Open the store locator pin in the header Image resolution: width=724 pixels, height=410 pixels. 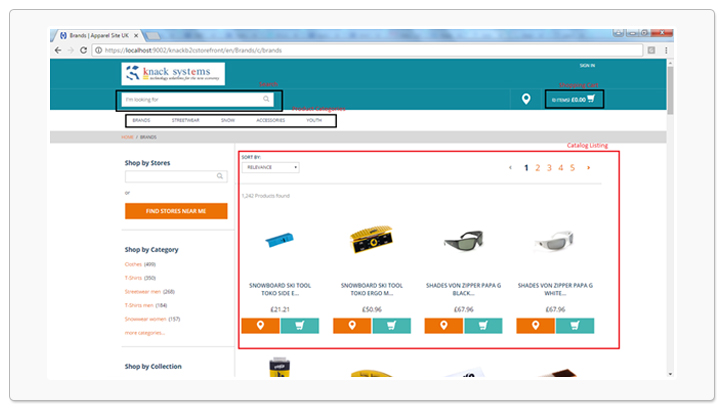pyautogui.click(x=525, y=99)
